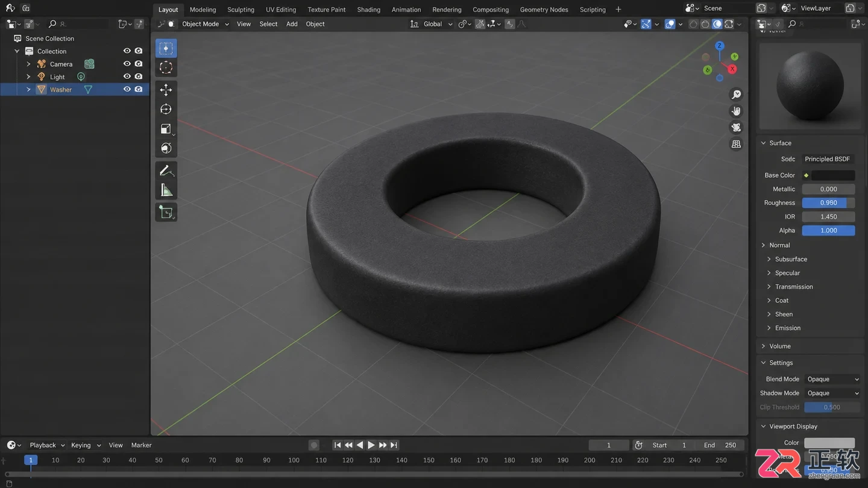
Task: Switch to wireframe viewport shading
Action: pos(693,24)
